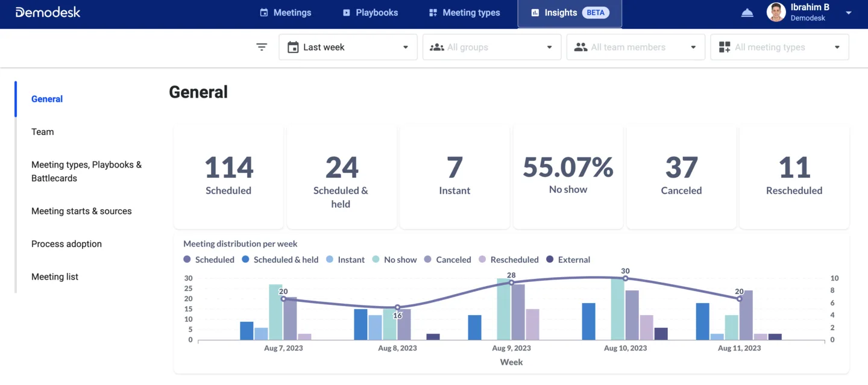Click the Aug 7, 2023 axis label
The height and width of the screenshot is (385, 868).
(x=283, y=348)
